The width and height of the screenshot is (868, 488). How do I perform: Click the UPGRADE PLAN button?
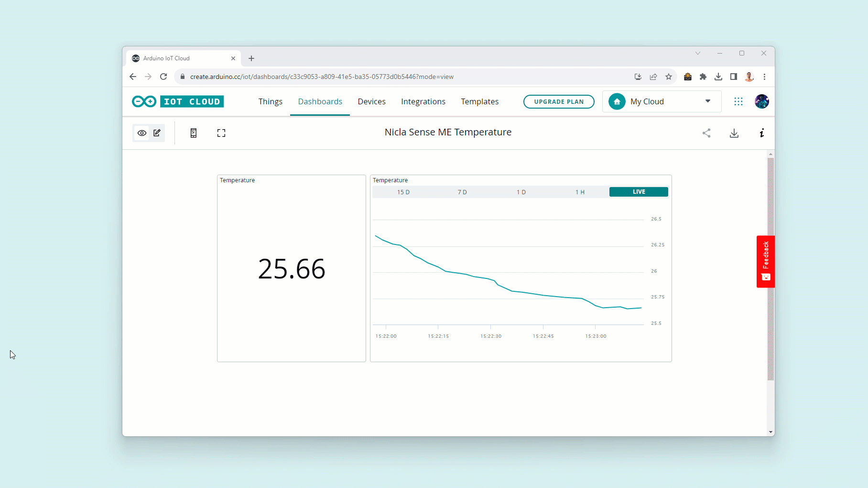559,101
